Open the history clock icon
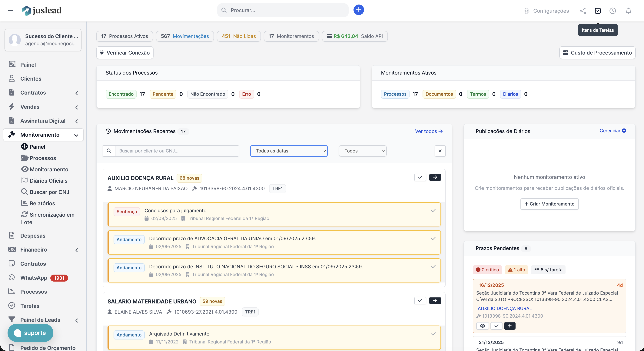Viewport: 644px width, 351px height. [613, 11]
